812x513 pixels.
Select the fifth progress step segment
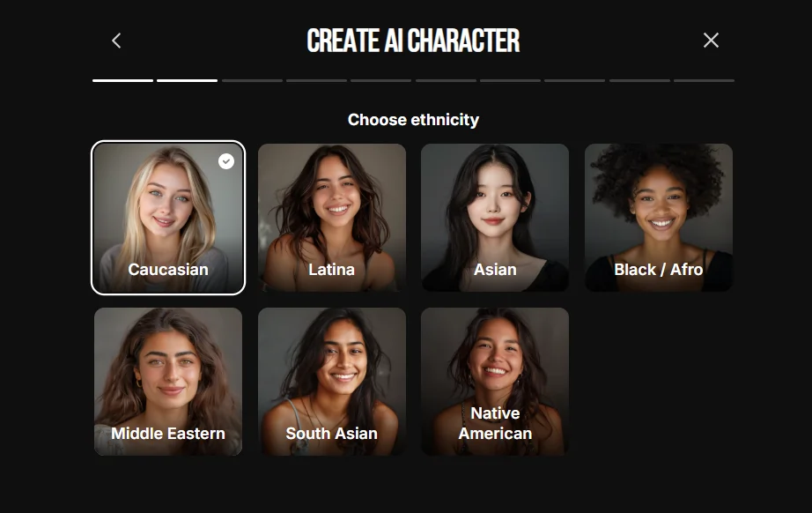coord(380,80)
